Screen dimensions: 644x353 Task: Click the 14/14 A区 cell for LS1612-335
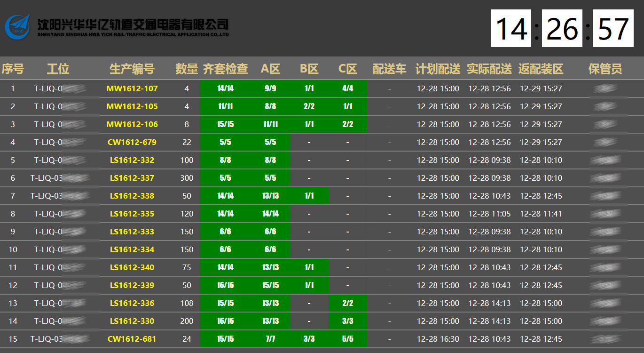(x=270, y=214)
